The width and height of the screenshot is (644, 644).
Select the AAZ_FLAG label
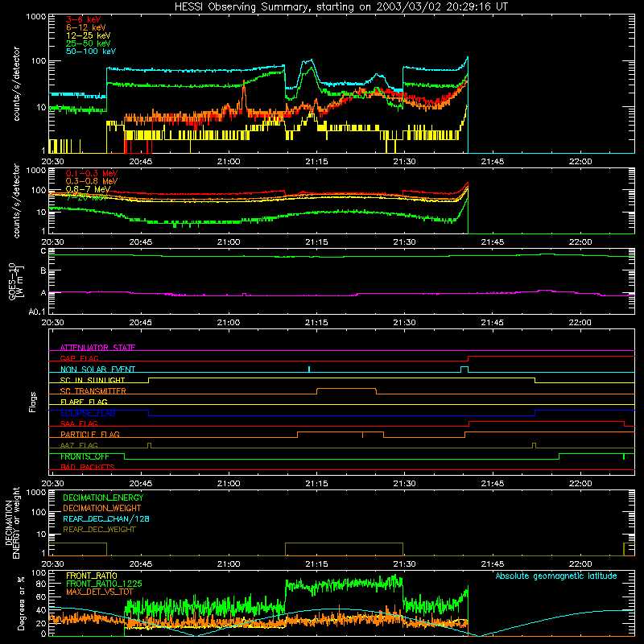tap(79, 445)
